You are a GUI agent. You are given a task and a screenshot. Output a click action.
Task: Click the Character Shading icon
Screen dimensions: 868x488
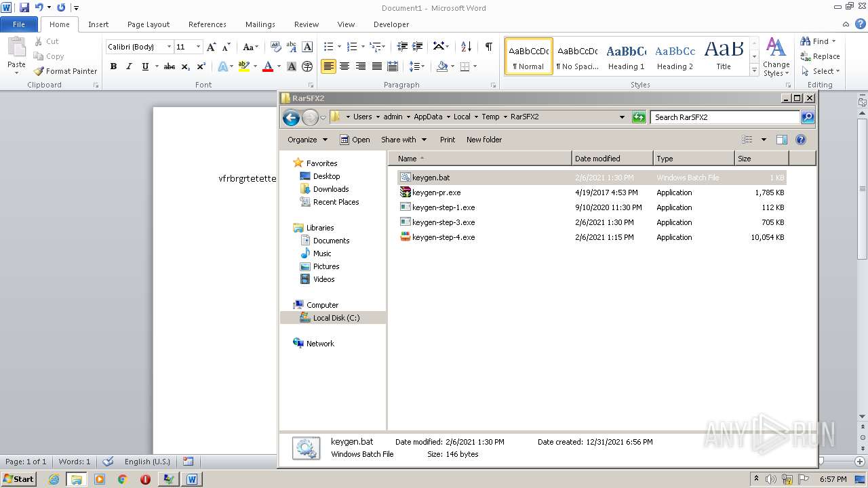point(292,66)
